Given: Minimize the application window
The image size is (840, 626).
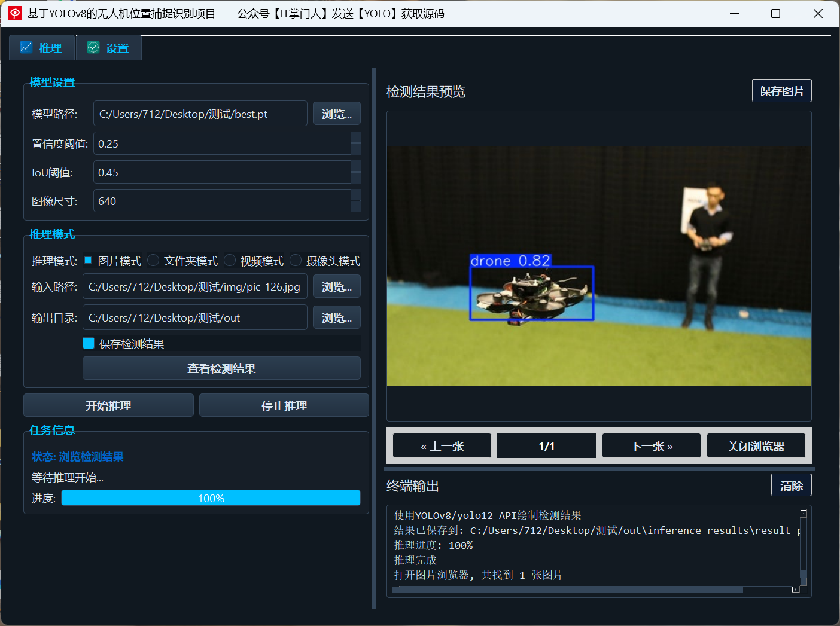Looking at the screenshot, I should pyautogui.click(x=735, y=13).
